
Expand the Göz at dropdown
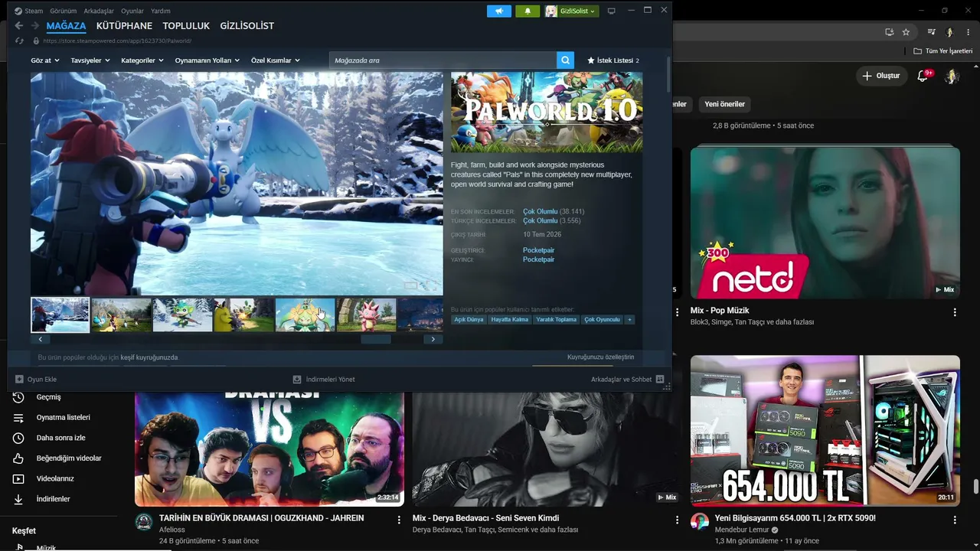(x=45, y=60)
